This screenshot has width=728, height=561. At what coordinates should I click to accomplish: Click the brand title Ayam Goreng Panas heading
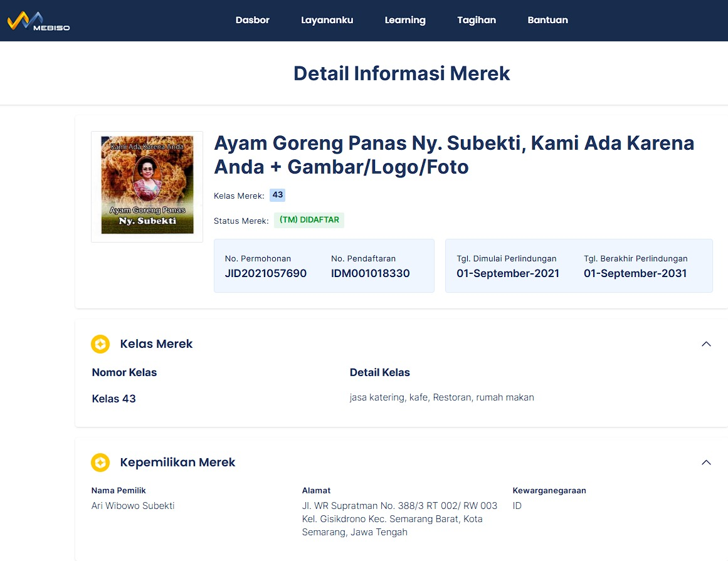click(x=453, y=155)
